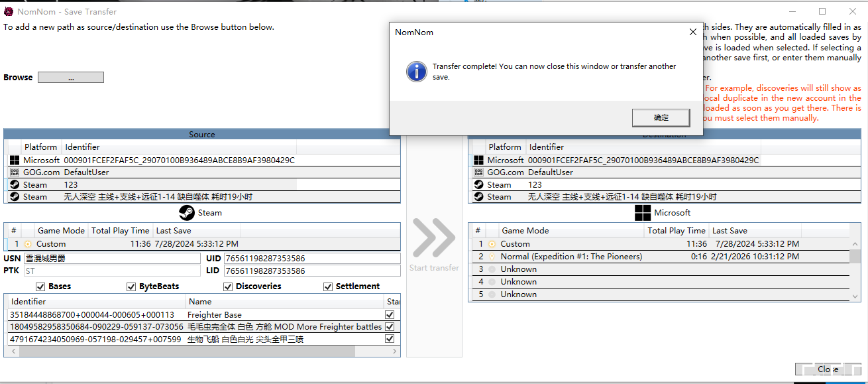Click the GOG.com icon in Source list
This screenshot has width=868, height=384.
[x=15, y=172]
